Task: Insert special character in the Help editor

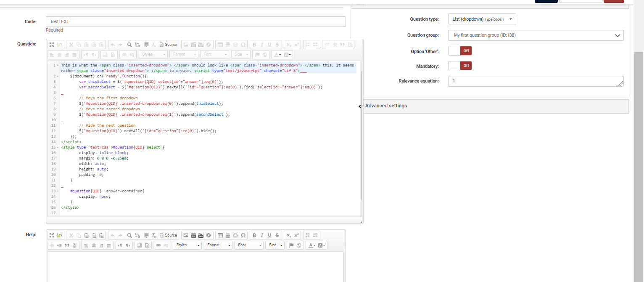Action: coord(243,235)
